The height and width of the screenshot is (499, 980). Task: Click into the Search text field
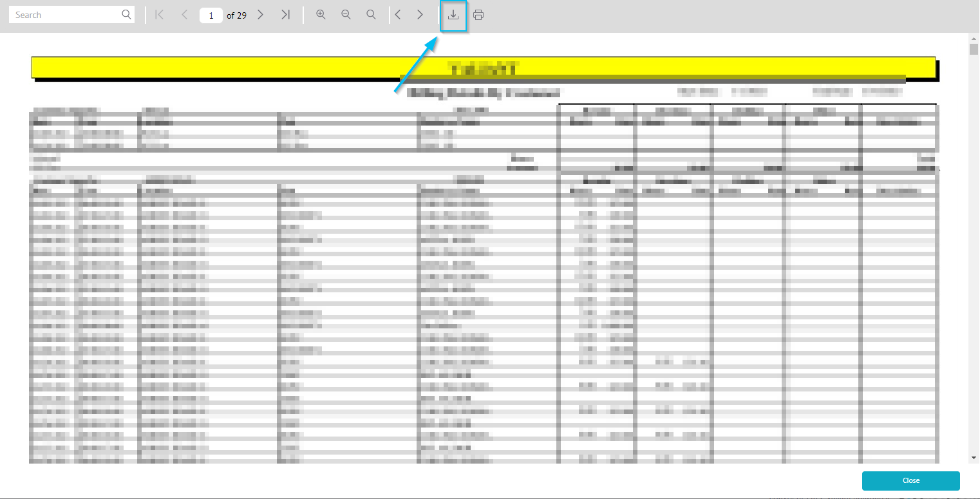[64, 15]
